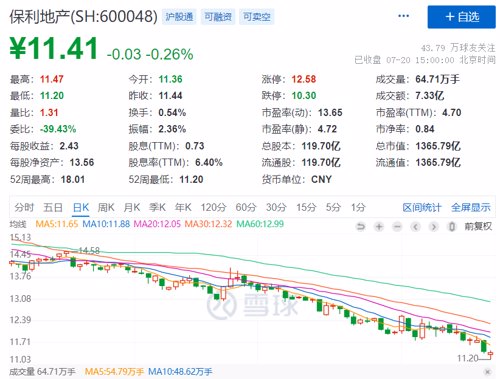Click the chart reset undo arrow icon
Screen dimensions: 500x379
360,227
